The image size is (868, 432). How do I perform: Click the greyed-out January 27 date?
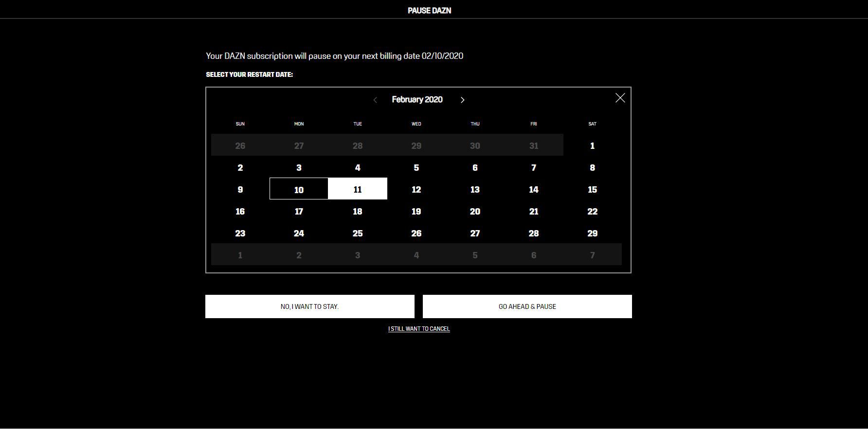[299, 145]
